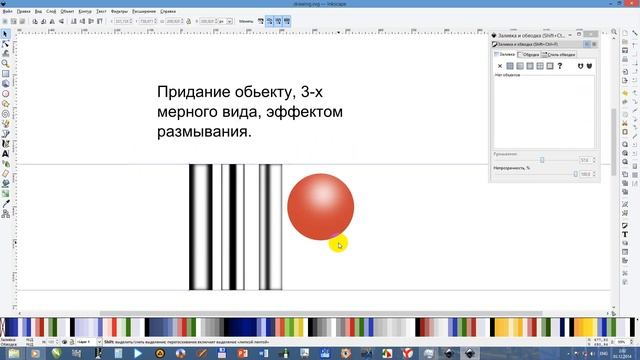Select nonzero fill rule icon
This screenshot has width=640, height=360.
[x=589, y=66]
